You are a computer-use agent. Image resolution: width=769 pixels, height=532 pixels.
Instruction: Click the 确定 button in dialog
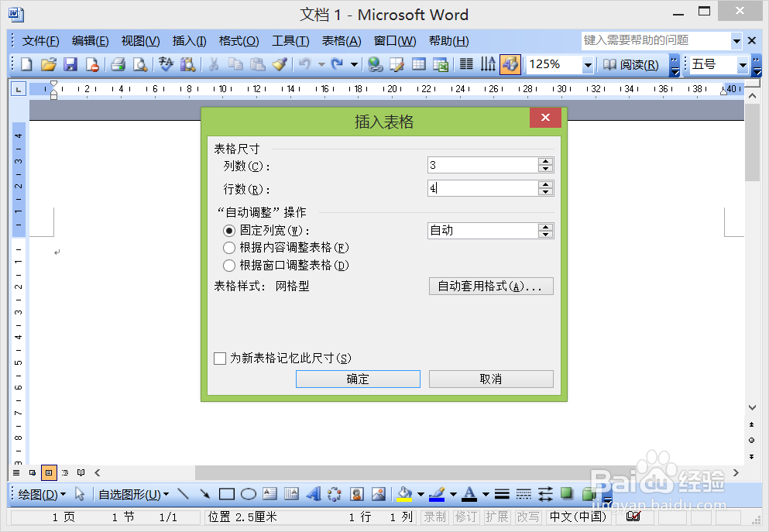pyautogui.click(x=358, y=379)
